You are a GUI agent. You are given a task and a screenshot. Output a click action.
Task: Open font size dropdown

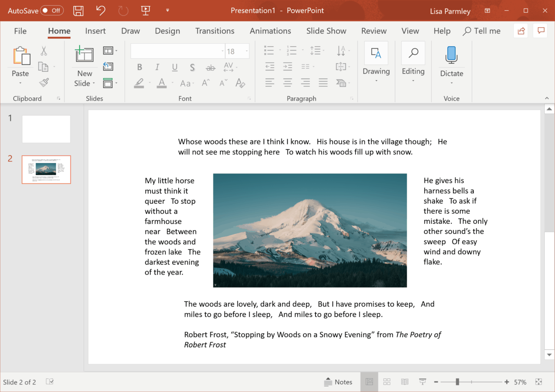pos(247,51)
